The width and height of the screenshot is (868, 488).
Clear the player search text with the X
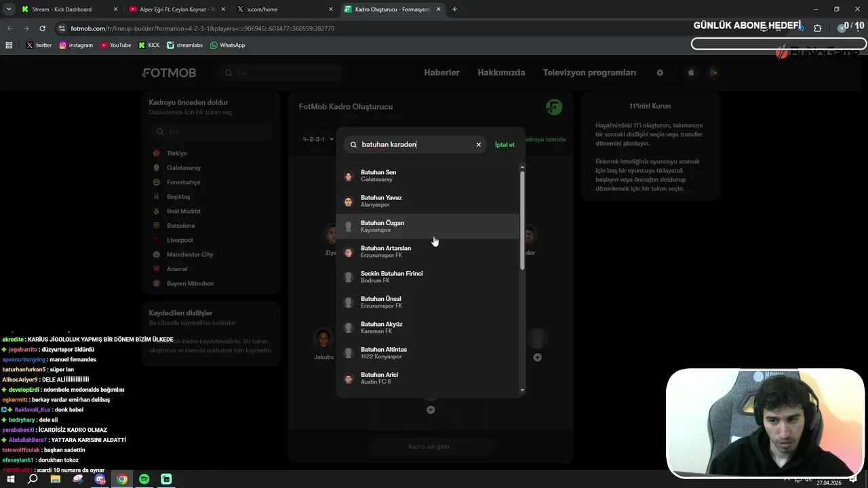coord(478,144)
